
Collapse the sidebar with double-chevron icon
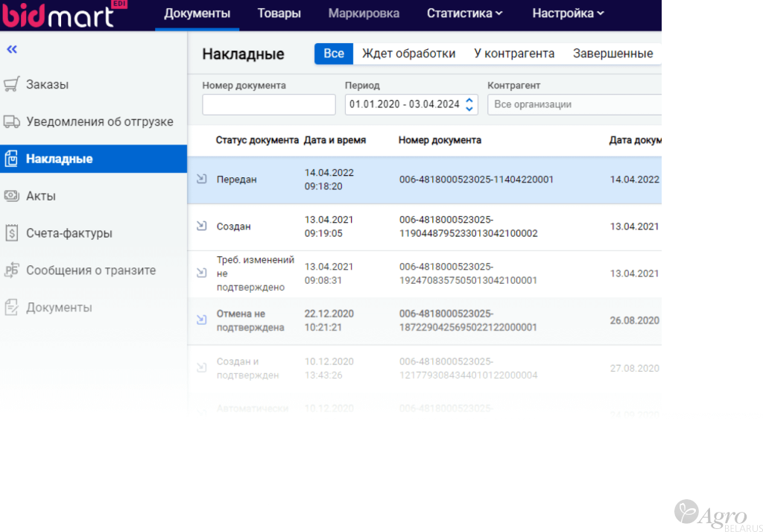click(12, 49)
